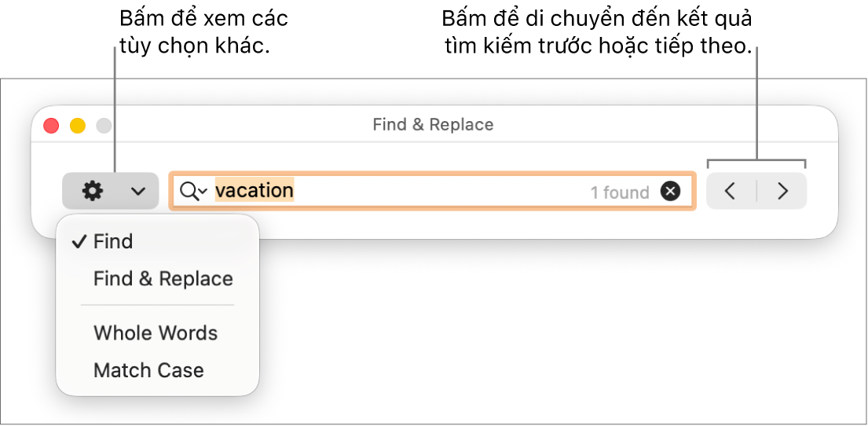The image size is (868, 426).
Task: Enable the Whole Words option
Action: [155, 333]
